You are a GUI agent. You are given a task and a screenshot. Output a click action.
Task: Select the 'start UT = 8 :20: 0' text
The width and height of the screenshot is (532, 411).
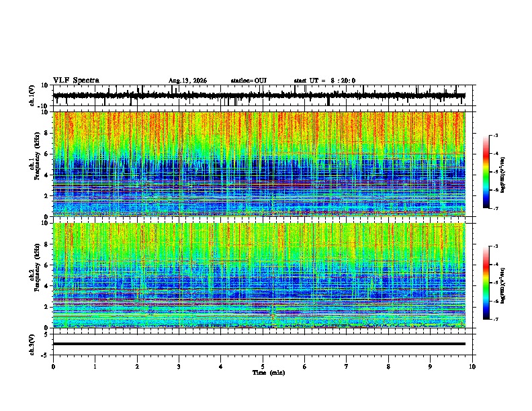324,81
